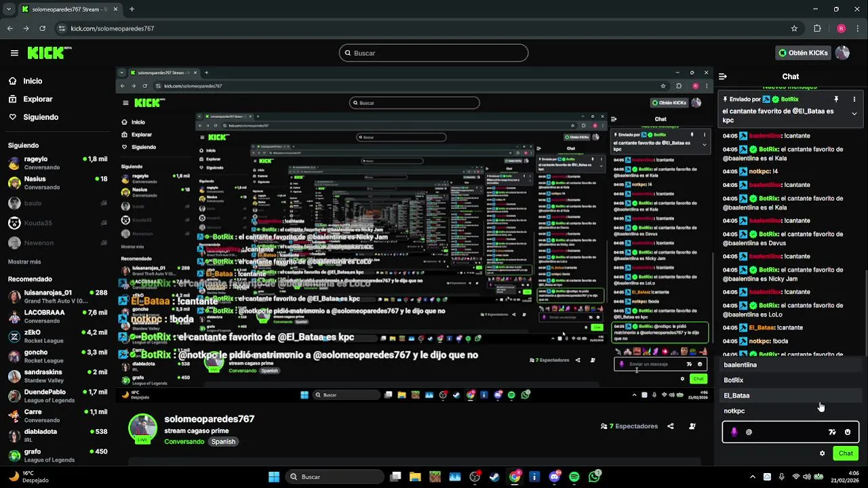This screenshot has height=488, width=868.
Task: Open the browser extensions puzzle icon
Action: point(817,28)
